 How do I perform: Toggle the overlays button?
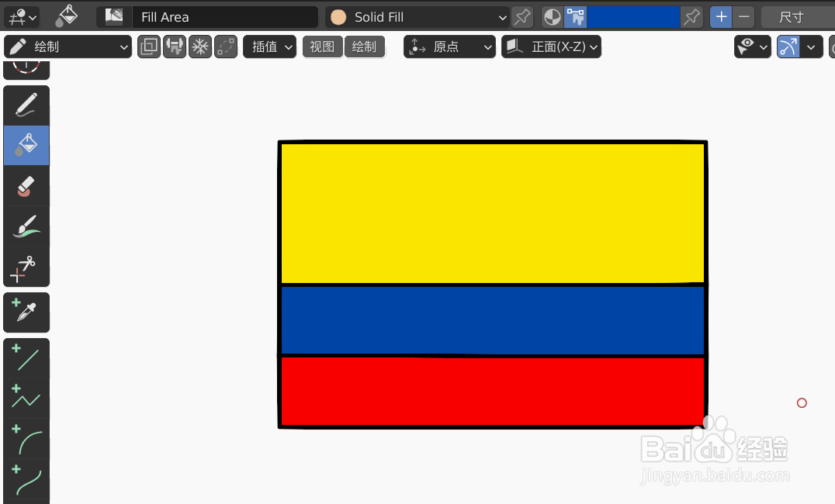pos(788,47)
